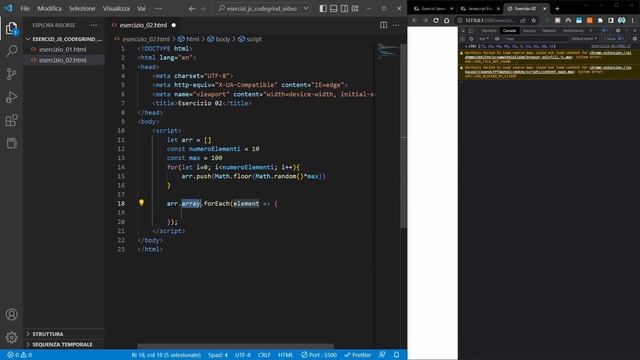
Task: Click the console Filter input field
Action: pyautogui.click(x=536, y=39)
